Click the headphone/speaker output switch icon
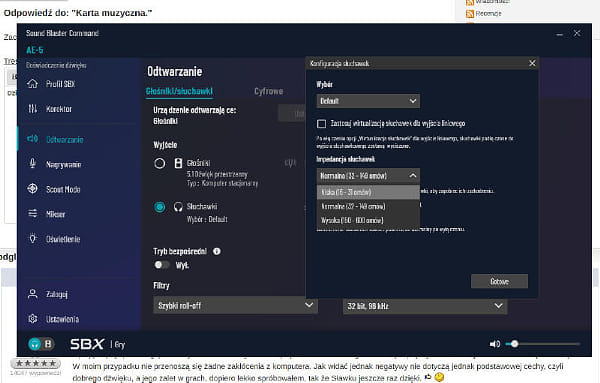 (41, 344)
